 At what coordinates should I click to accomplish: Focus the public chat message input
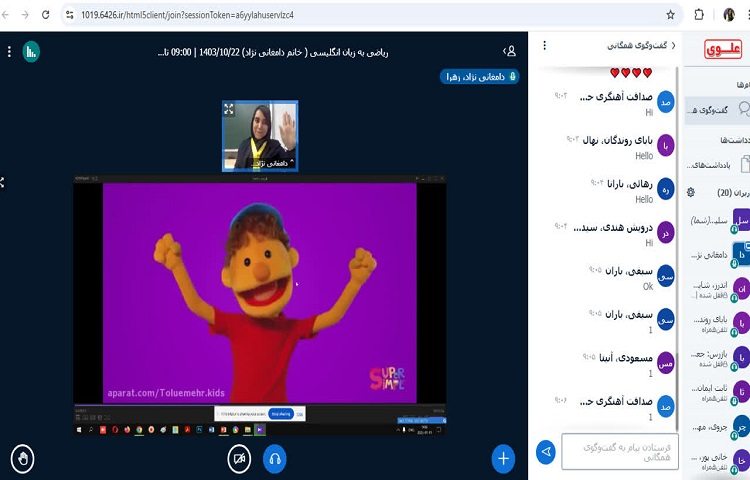click(619, 452)
